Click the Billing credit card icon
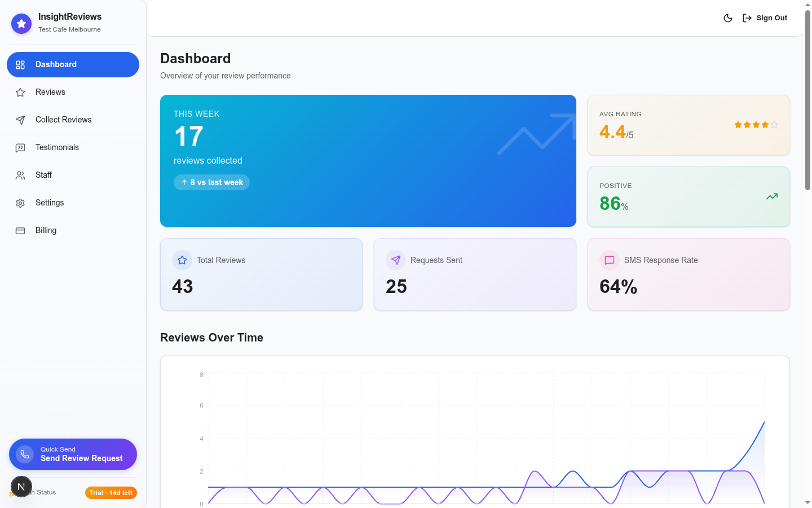 tap(20, 230)
